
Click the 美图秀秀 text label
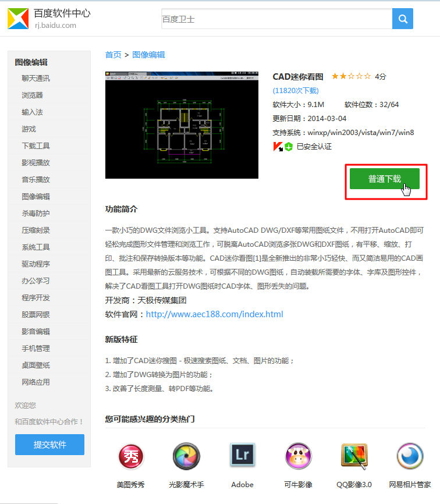click(x=130, y=484)
